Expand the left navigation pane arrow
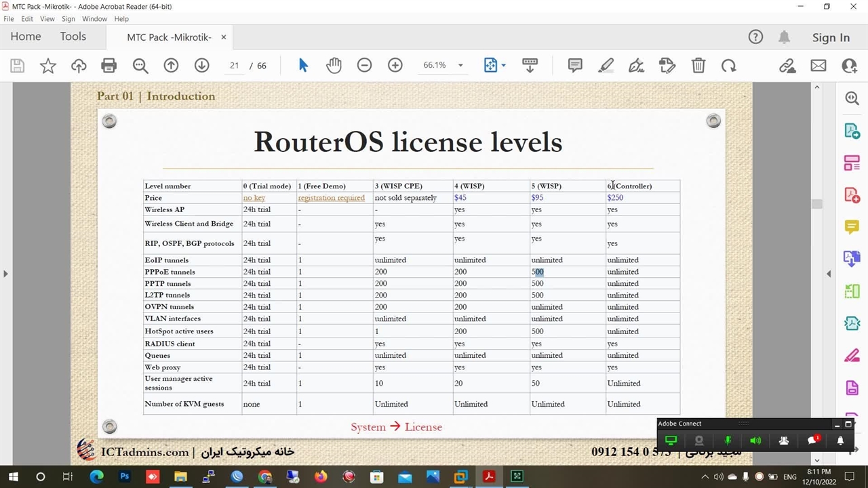868x488 pixels. [x=5, y=274]
